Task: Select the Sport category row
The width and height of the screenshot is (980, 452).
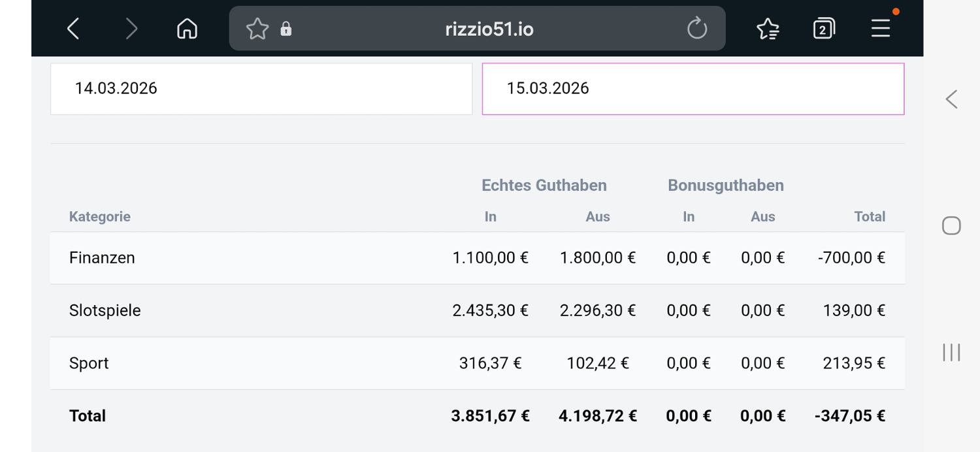Action: (x=89, y=363)
